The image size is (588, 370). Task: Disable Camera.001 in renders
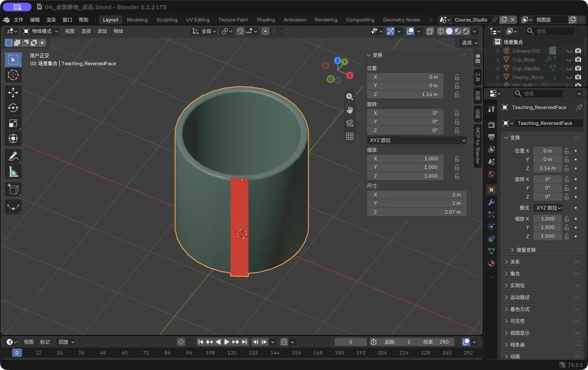578,51
